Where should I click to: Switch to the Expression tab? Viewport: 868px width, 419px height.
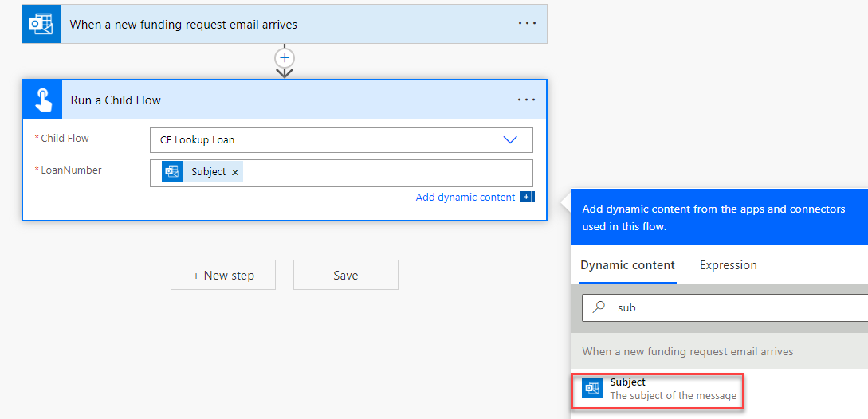pyautogui.click(x=728, y=265)
